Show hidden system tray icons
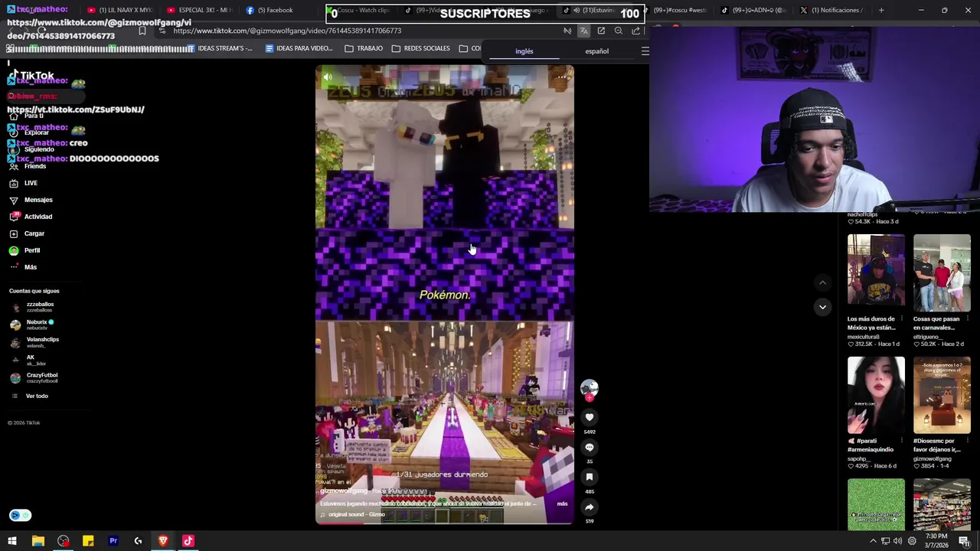This screenshot has width=980, height=551. pyautogui.click(x=873, y=541)
